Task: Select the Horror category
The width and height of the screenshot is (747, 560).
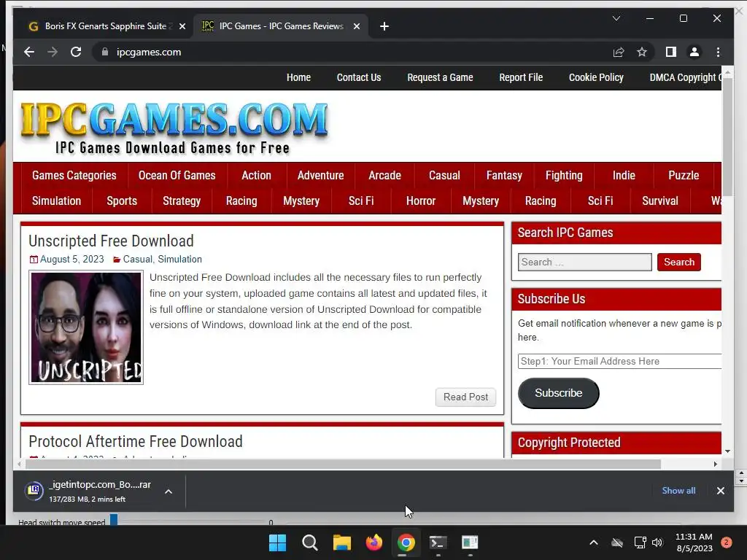Action: point(421,201)
